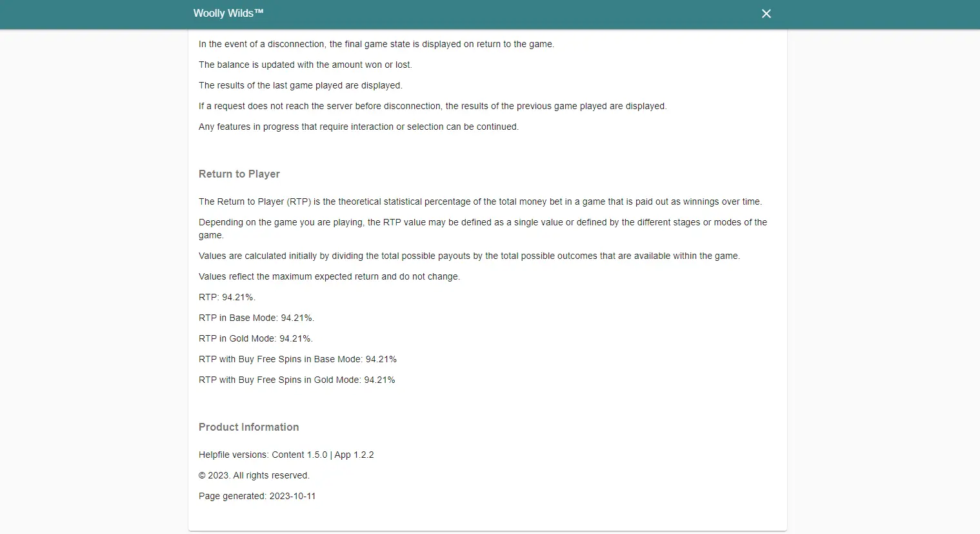
Task: Click the Page generated date line
Action: 257,496
